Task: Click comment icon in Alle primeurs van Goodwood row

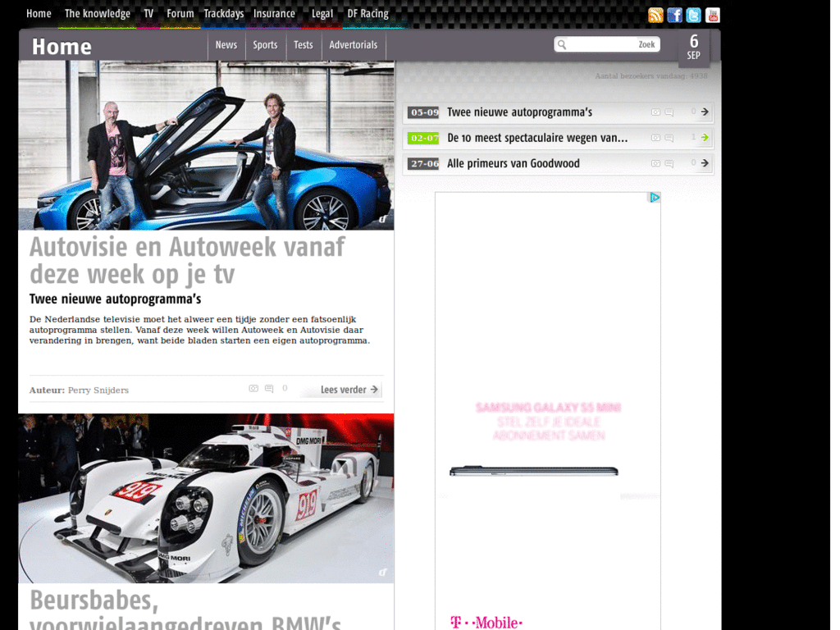Action: pos(669,163)
